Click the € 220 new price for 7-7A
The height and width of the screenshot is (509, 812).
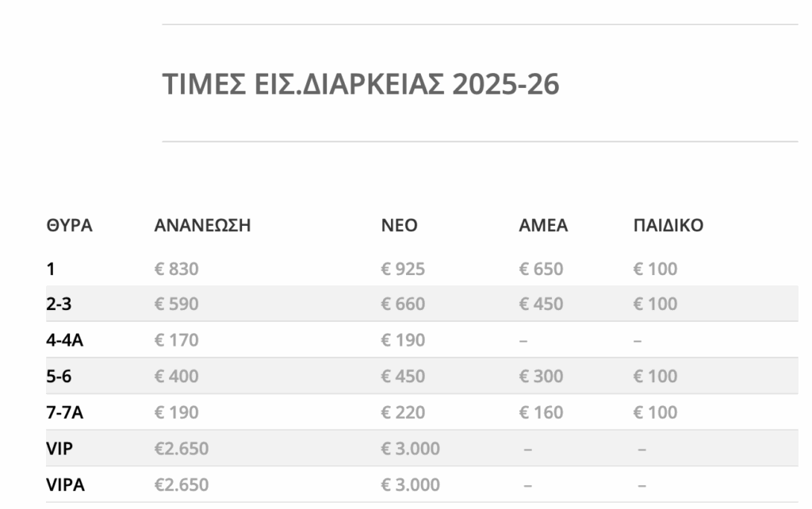click(x=403, y=412)
